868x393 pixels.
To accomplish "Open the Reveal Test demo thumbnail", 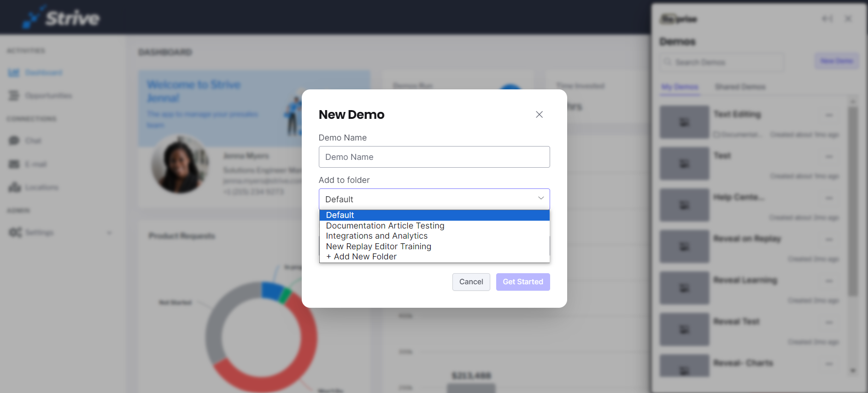I will tap(685, 329).
